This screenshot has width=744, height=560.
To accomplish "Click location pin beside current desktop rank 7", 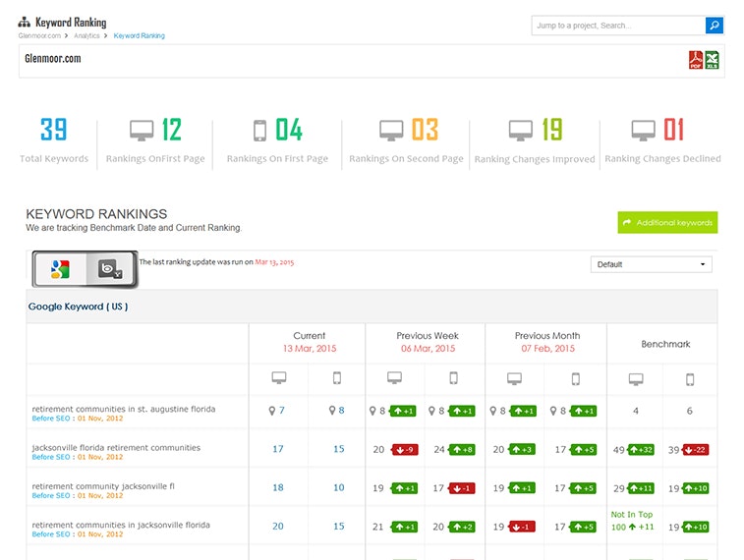I will click(272, 411).
